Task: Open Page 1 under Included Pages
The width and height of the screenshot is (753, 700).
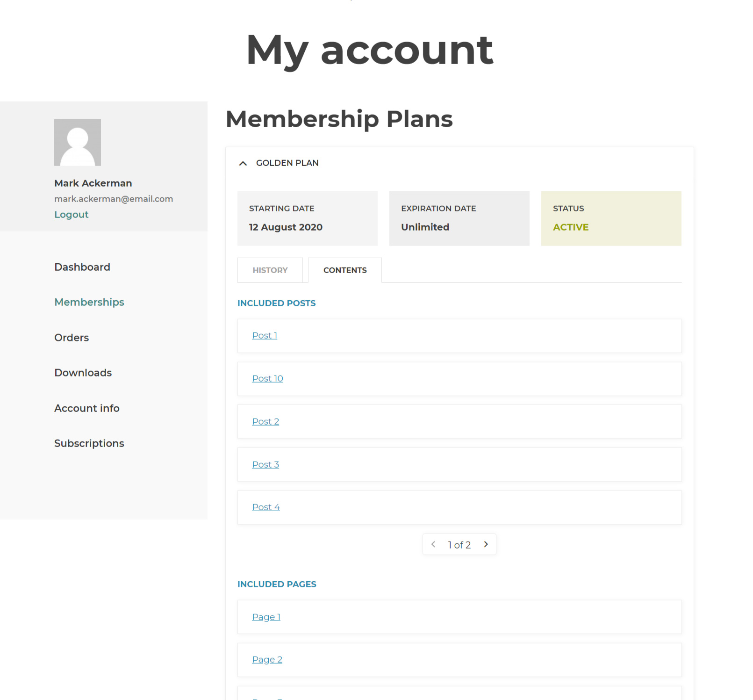Action: point(266,617)
